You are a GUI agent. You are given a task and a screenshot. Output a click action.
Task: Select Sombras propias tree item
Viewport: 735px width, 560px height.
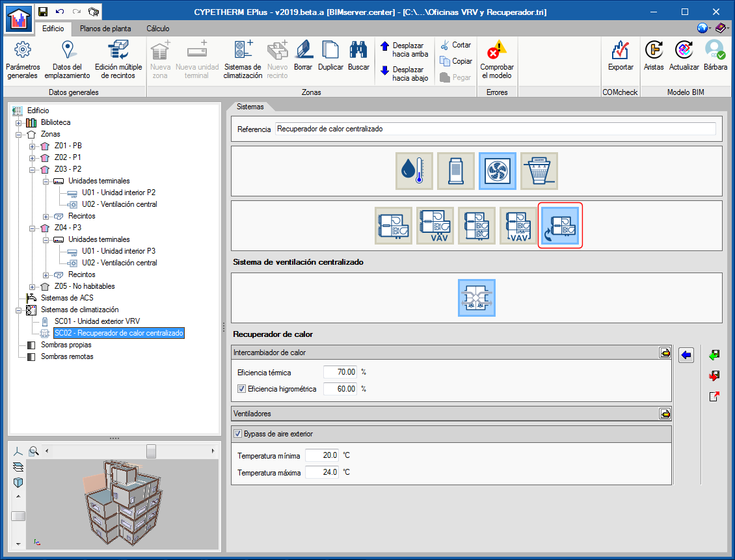[x=66, y=345]
